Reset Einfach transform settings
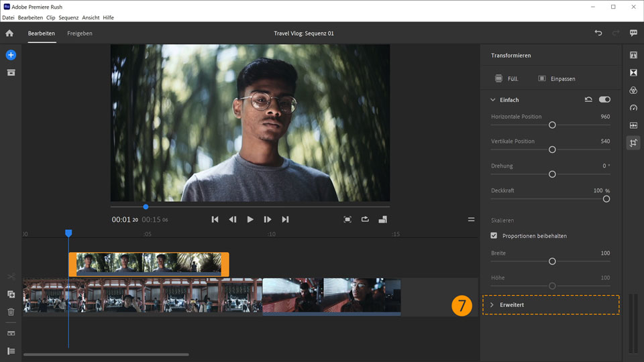Image resolution: width=644 pixels, height=362 pixels. 588,100
